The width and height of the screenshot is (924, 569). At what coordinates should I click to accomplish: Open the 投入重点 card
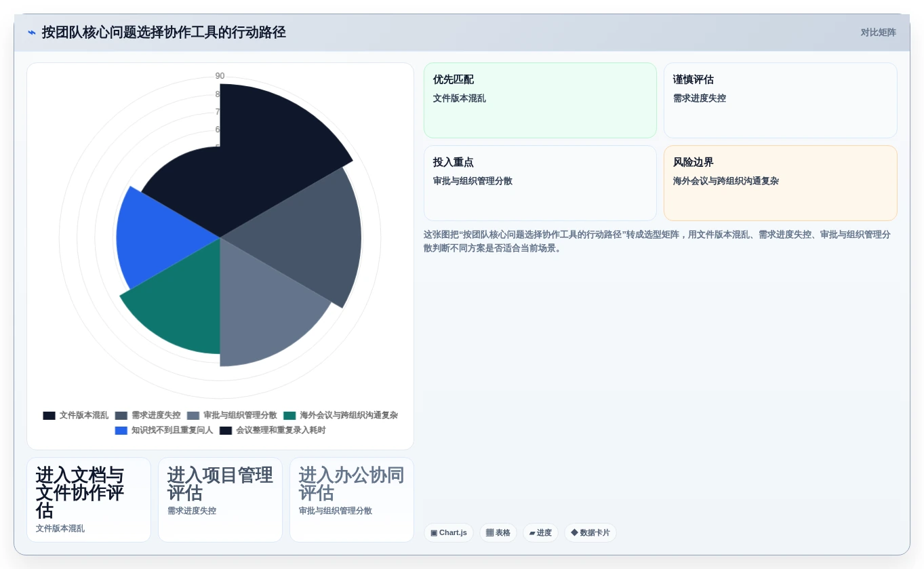[x=540, y=183]
